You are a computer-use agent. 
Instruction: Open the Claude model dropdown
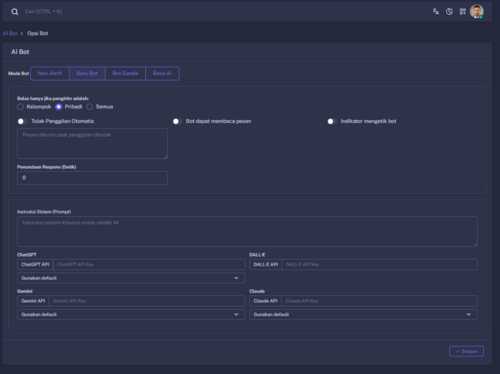coord(363,314)
